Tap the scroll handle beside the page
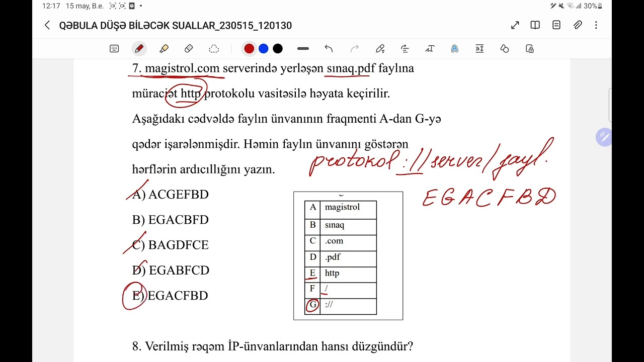 coord(610,105)
